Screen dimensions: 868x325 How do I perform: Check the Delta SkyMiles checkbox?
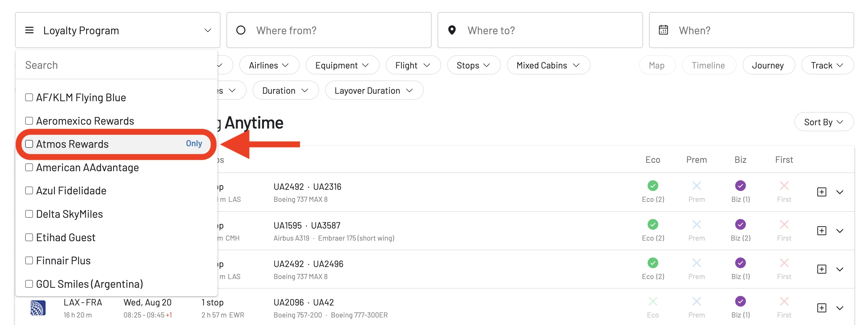[29, 214]
